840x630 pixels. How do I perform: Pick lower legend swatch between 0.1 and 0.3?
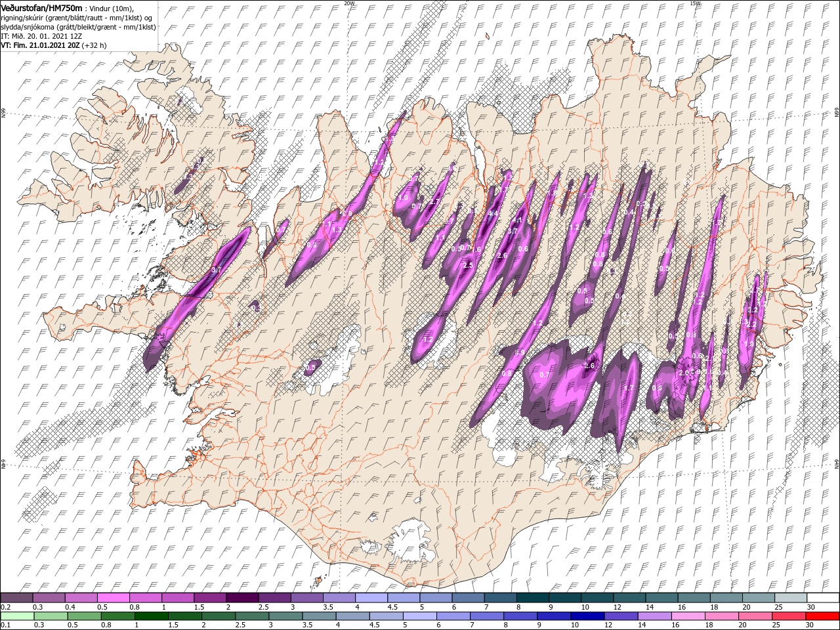point(17,616)
